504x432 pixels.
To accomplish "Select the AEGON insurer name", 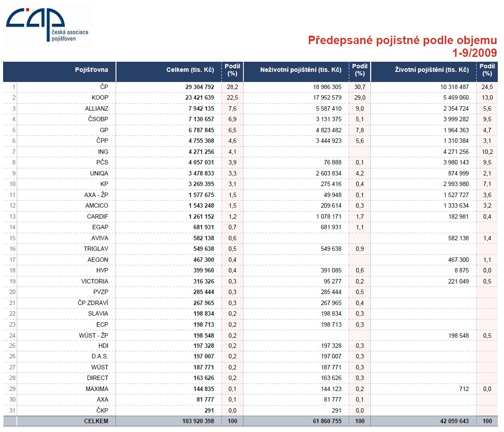I will [98, 260].
